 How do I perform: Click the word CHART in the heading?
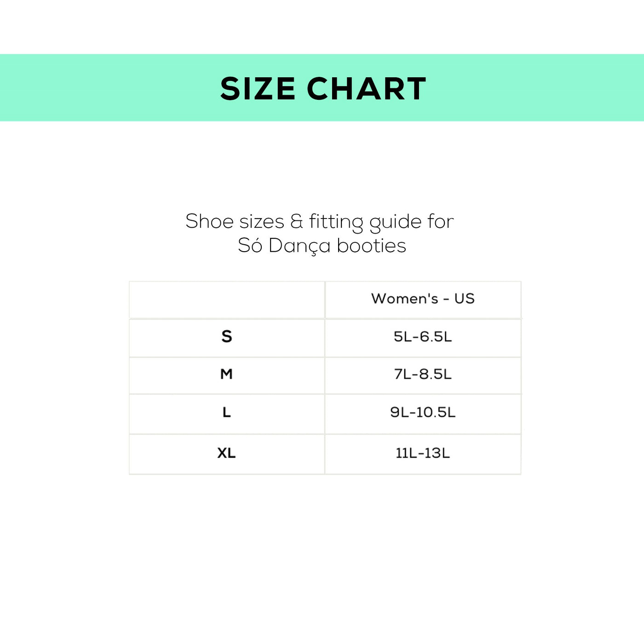click(x=366, y=88)
